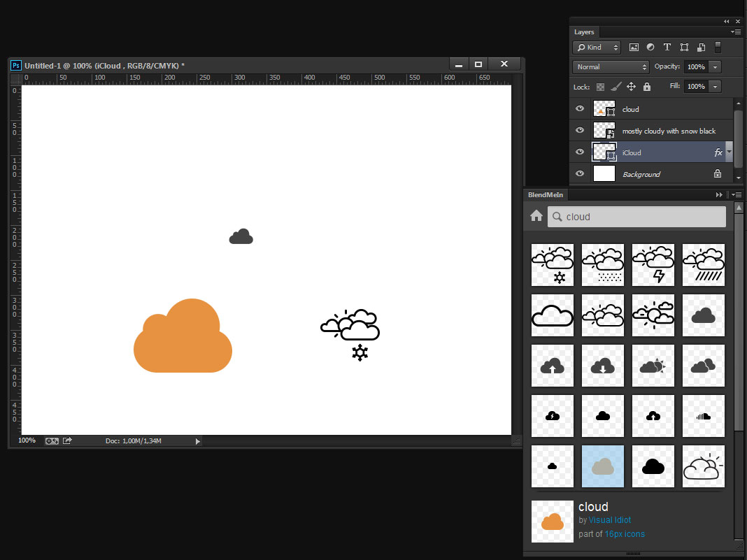Viewport: 747px width, 560px height.
Task: Click the Visual Idiot author link
Action: click(609, 519)
